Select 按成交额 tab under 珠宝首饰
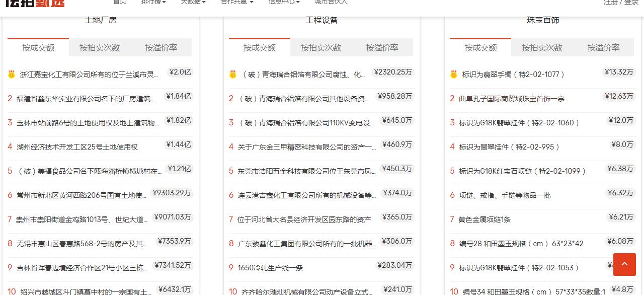 (x=480, y=48)
